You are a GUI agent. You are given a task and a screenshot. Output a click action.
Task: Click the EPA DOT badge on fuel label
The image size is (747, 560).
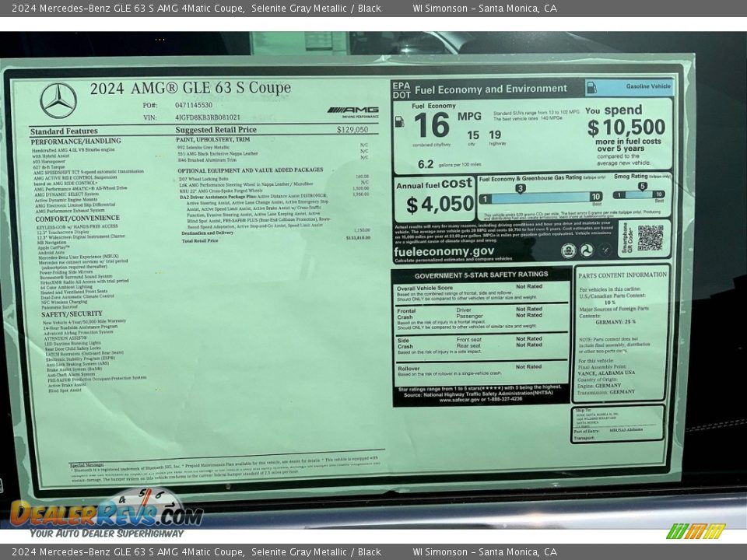point(402,90)
